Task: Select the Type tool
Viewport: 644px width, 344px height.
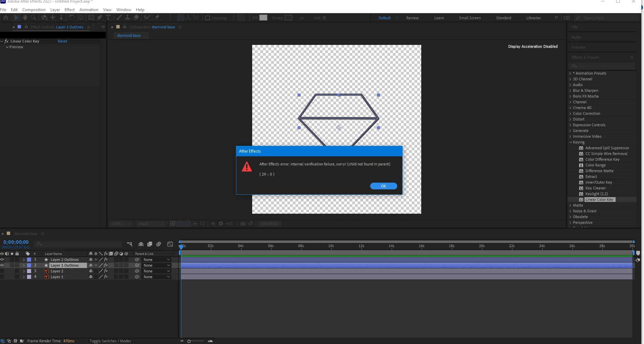Action: (x=108, y=18)
